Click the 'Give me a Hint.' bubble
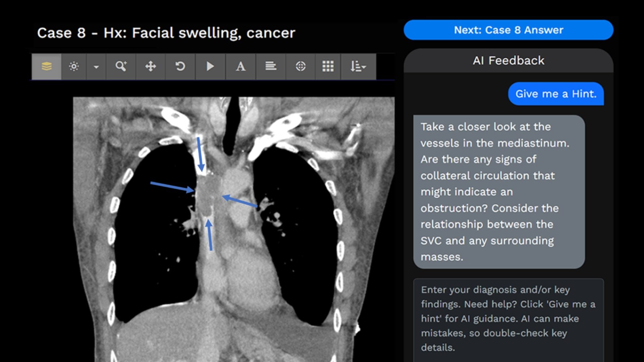Screen dimensions: 644x362 pos(556,94)
